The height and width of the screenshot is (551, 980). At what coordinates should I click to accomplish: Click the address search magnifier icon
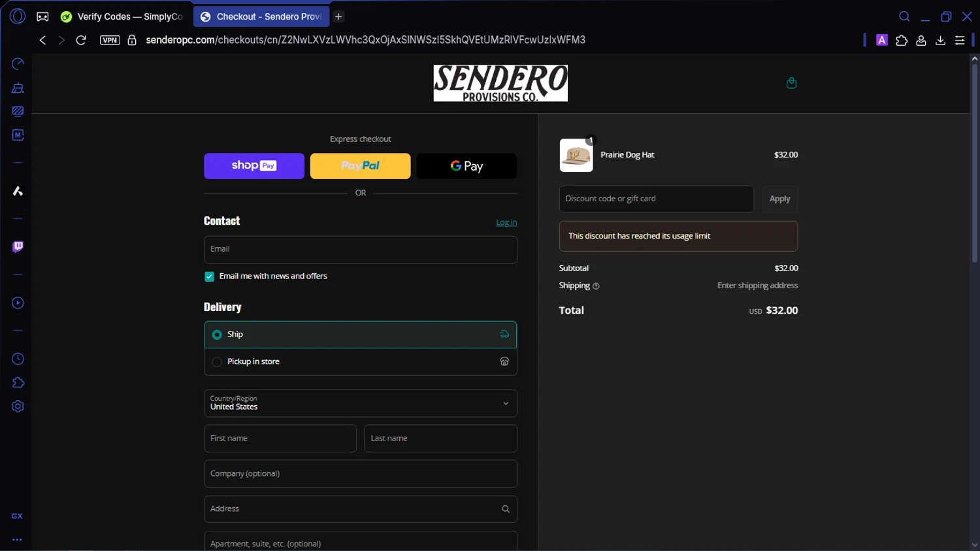[505, 509]
